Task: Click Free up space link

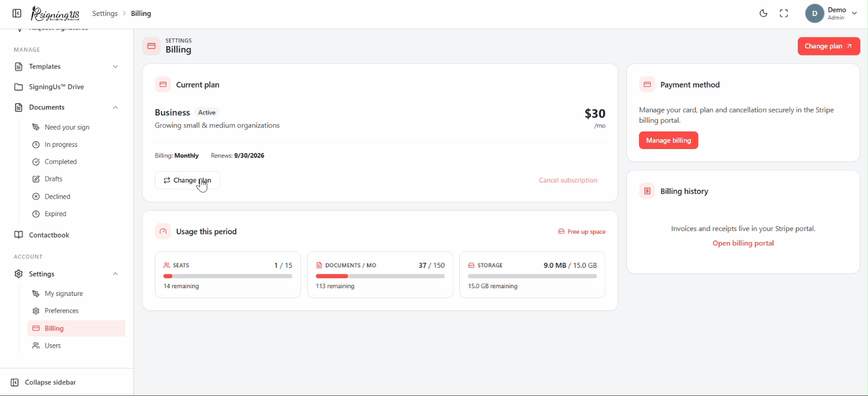Action: click(582, 232)
